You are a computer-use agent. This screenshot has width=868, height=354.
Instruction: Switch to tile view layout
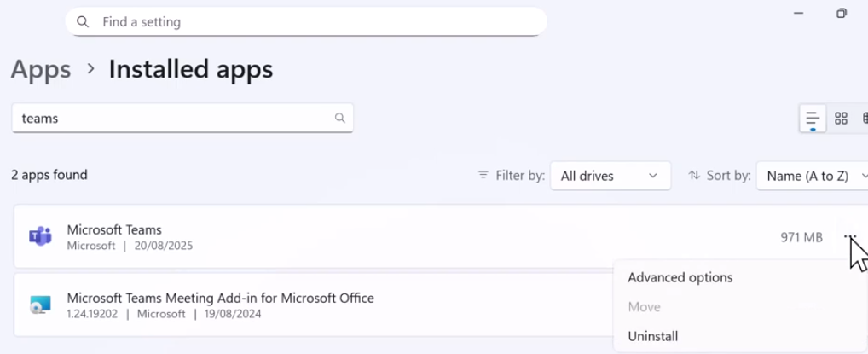865,118
